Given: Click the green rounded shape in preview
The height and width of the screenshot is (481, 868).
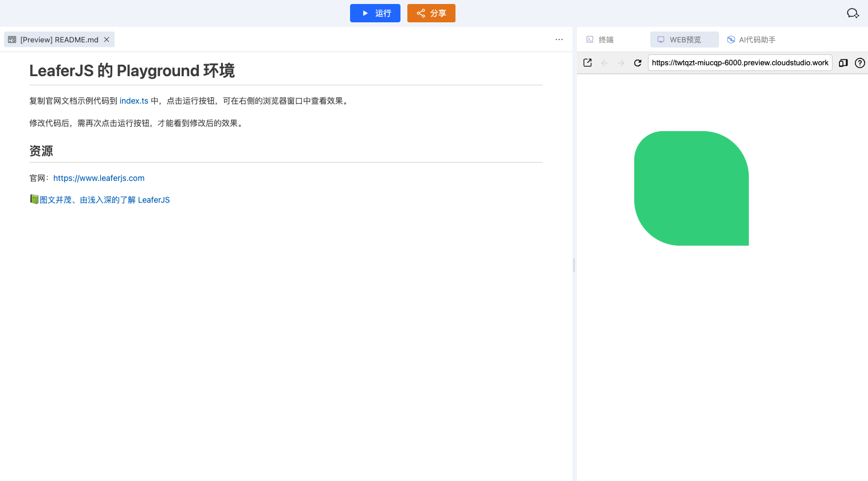Looking at the screenshot, I should (692, 188).
